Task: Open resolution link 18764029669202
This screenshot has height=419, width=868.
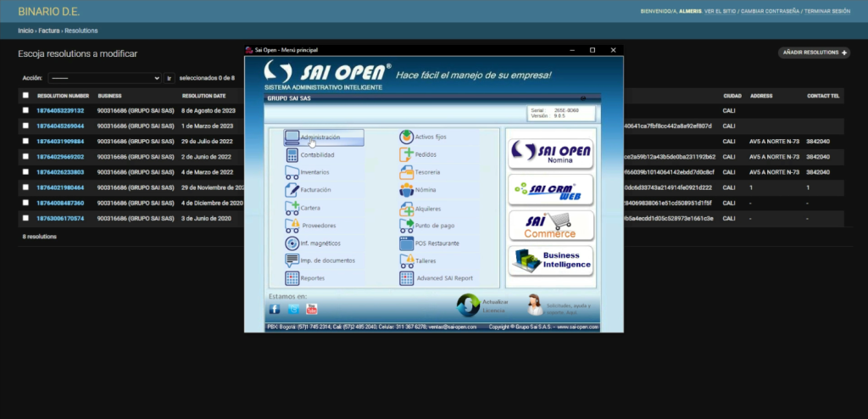Action: pyautogui.click(x=60, y=157)
